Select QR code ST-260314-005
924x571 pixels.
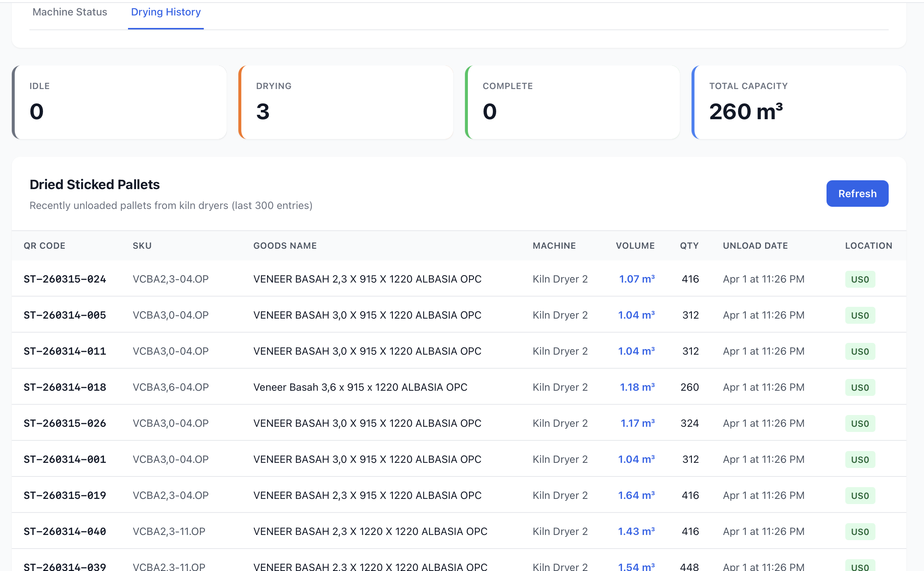click(x=65, y=315)
